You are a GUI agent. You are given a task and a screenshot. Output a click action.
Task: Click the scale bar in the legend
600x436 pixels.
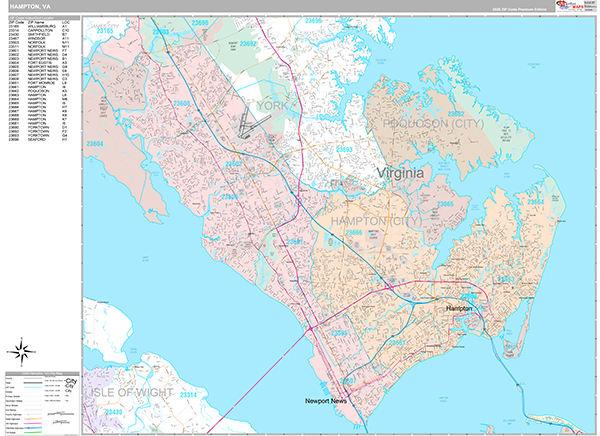60,414
